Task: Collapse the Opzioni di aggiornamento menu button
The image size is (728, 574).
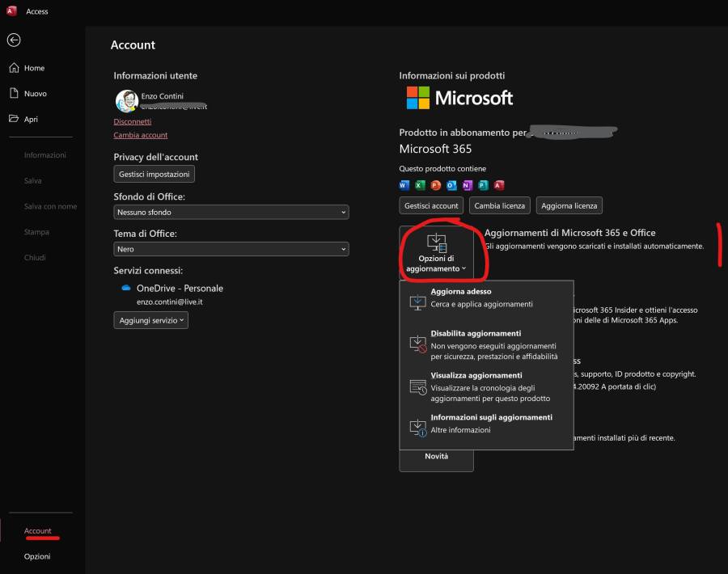Action: [x=437, y=252]
